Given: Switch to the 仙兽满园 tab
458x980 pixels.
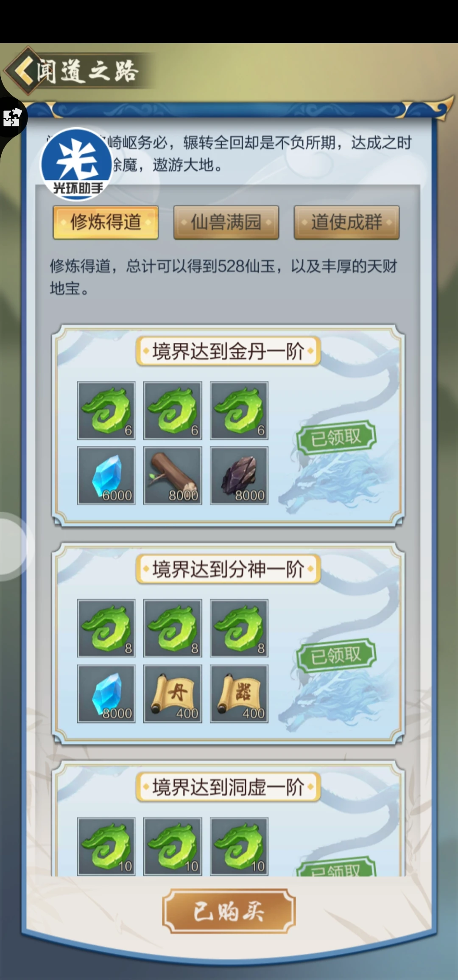Looking at the screenshot, I should coord(226,222).
